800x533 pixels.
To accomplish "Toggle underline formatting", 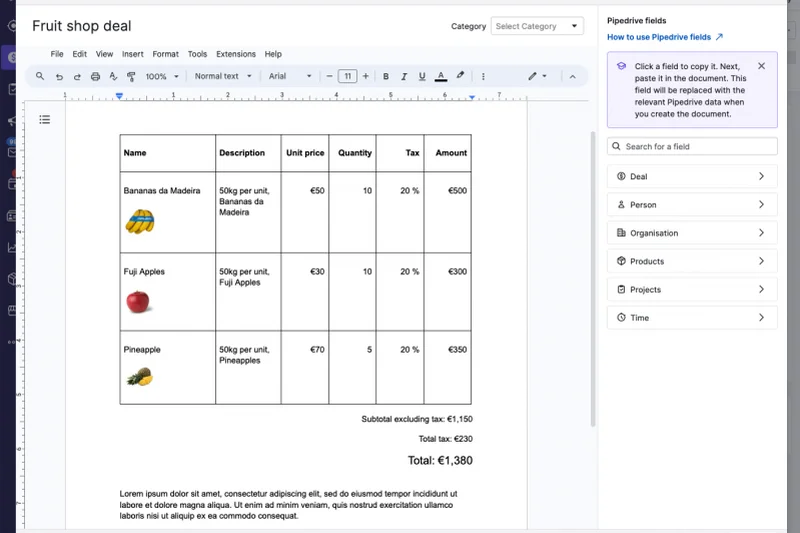I will (421, 76).
